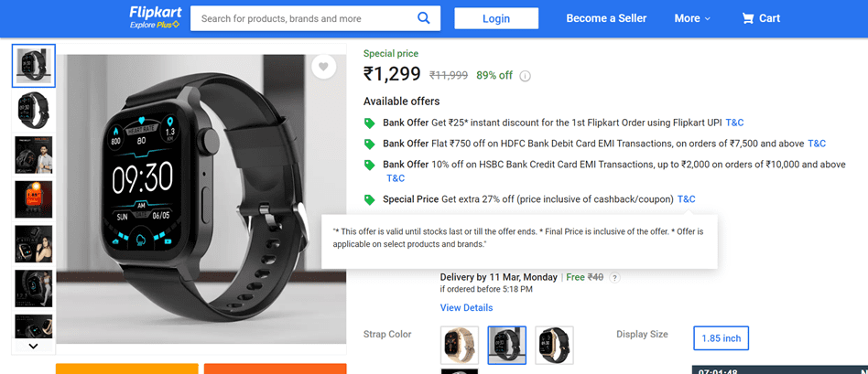Open the View Details delivery link

point(466,308)
